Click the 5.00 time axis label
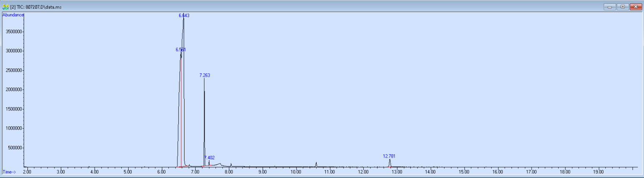Image resolution: width=644 pixels, height=178 pixels. tap(128, 172)
